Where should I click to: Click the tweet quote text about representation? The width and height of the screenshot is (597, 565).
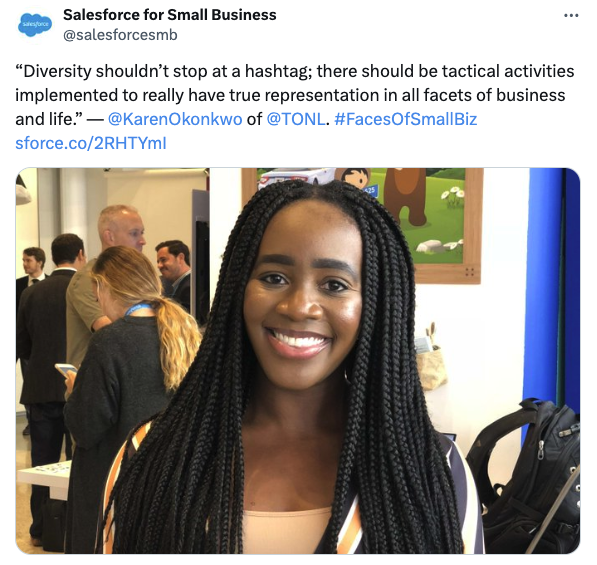[294, 95]
